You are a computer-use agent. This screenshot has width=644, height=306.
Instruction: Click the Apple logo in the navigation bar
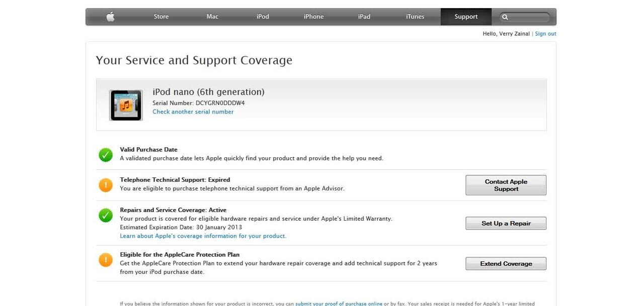pyautogui.click(x=111, y=17)
